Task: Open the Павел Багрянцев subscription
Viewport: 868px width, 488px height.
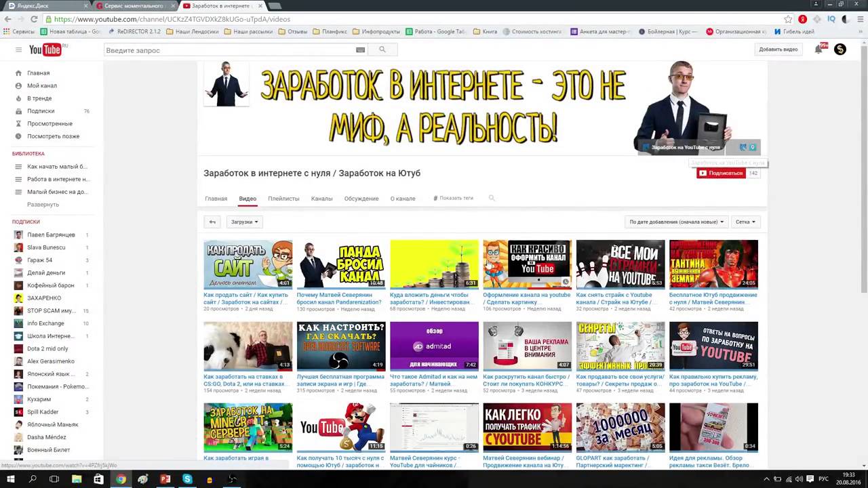Action: [x=52, y=235]
